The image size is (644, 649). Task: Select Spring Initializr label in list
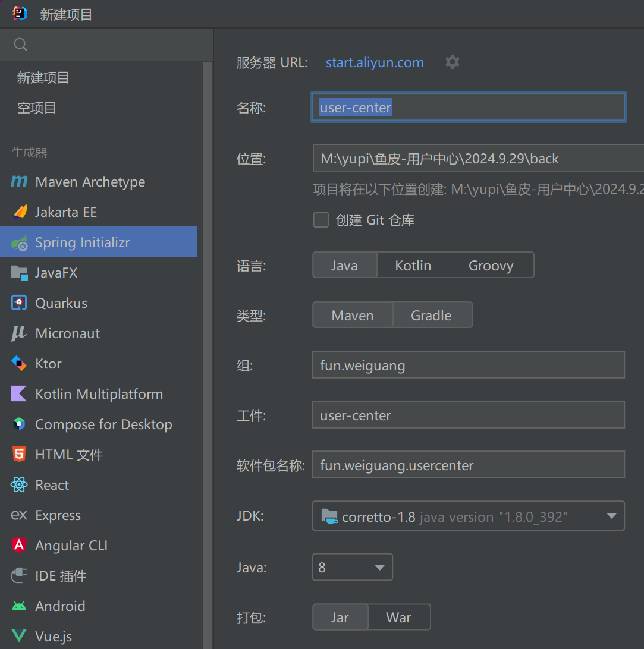click(x=83, y=242)
